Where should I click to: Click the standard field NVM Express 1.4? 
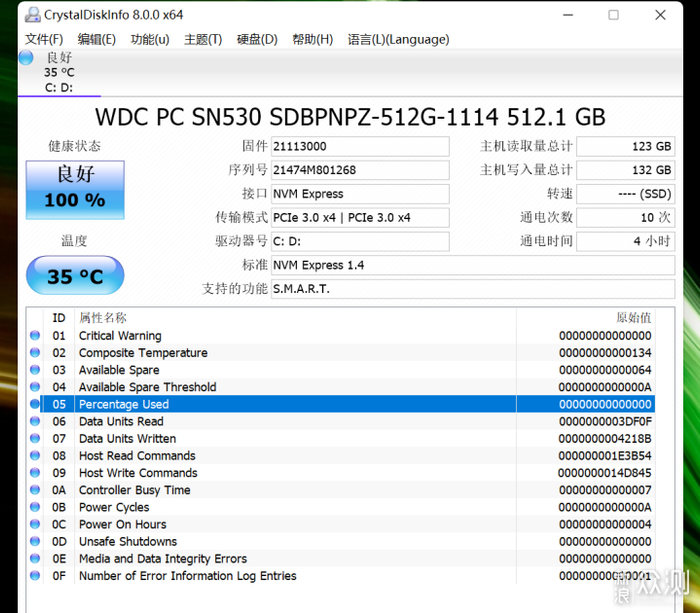click(x=473, y=265)
